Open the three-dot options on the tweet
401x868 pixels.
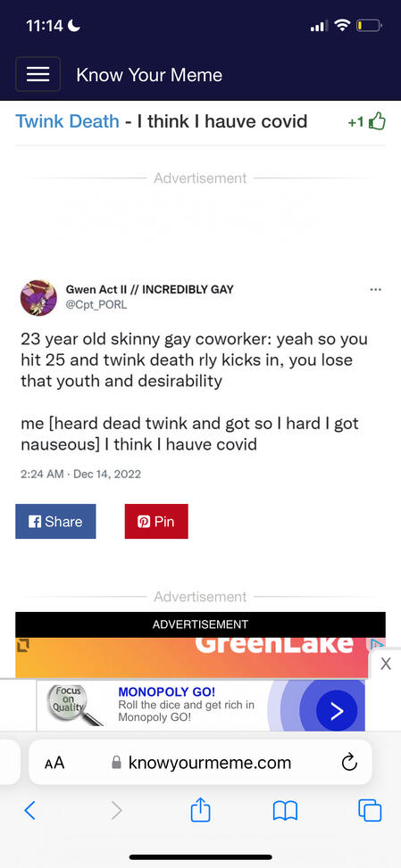point(375,290)
